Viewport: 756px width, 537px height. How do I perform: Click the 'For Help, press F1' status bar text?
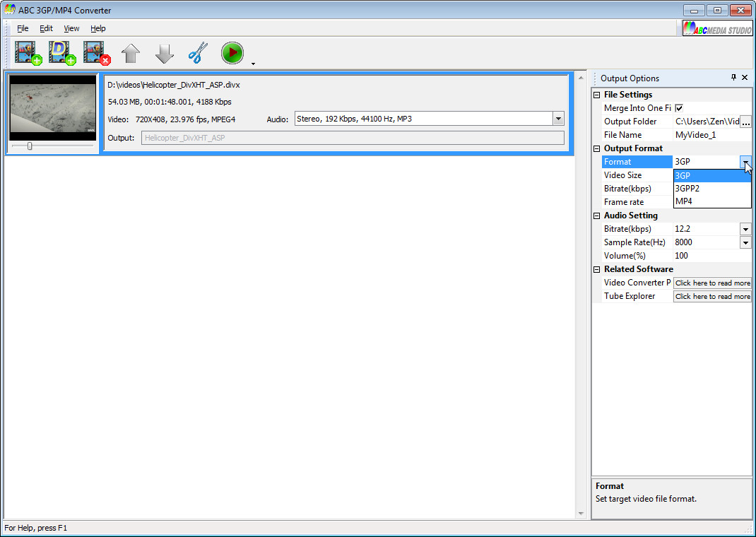point(35,528)
